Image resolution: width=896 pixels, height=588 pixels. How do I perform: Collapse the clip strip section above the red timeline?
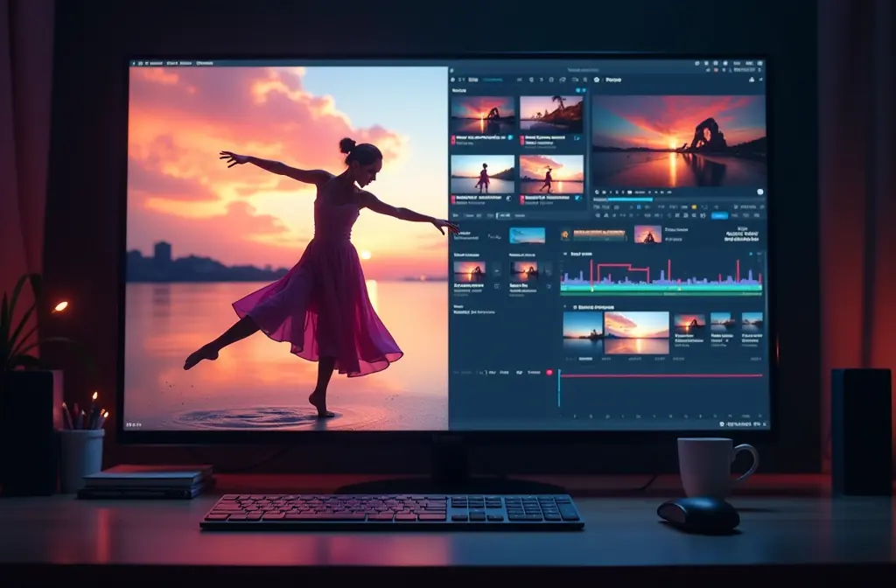565,305
